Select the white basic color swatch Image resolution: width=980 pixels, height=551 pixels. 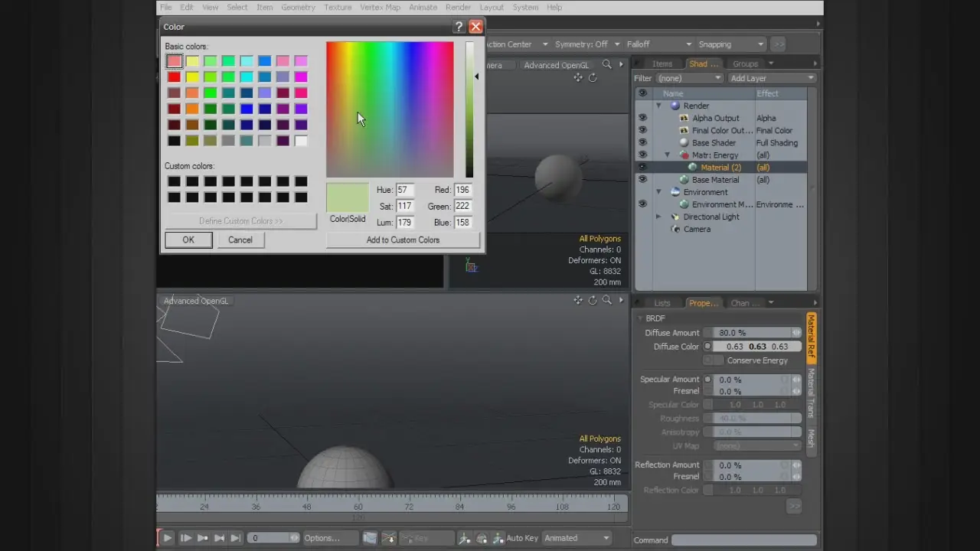(x=301, y=141)
